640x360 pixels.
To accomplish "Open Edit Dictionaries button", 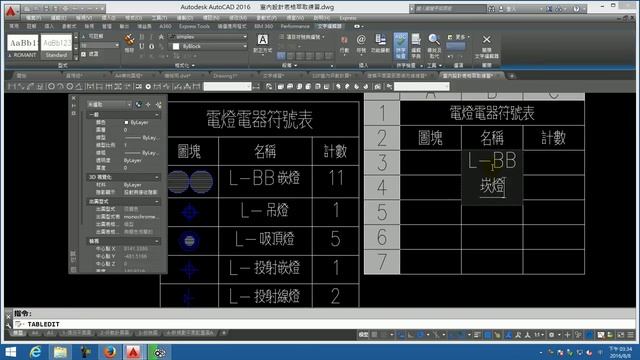I will pos(416,46).
